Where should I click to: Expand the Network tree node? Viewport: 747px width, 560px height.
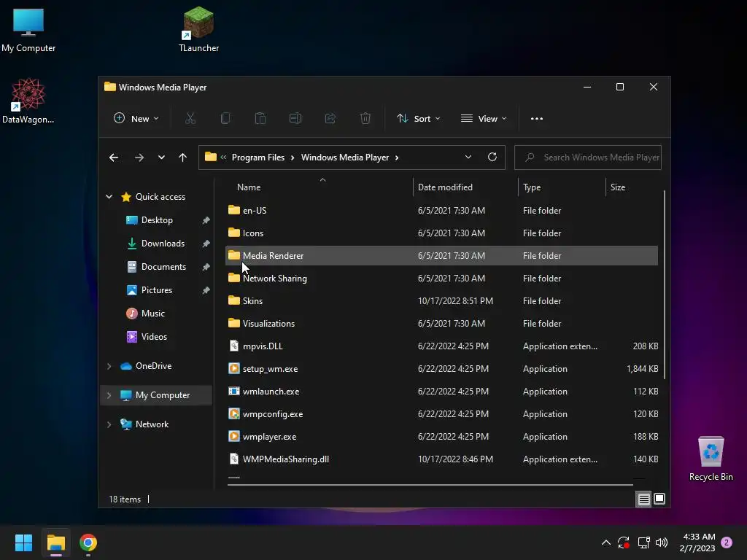pos(109,424)
